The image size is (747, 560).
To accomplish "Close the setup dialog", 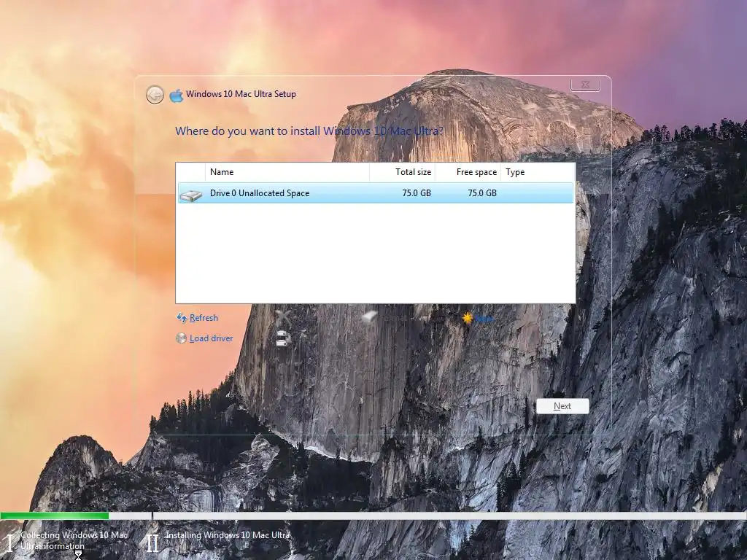I will click(x=585, y=85).
